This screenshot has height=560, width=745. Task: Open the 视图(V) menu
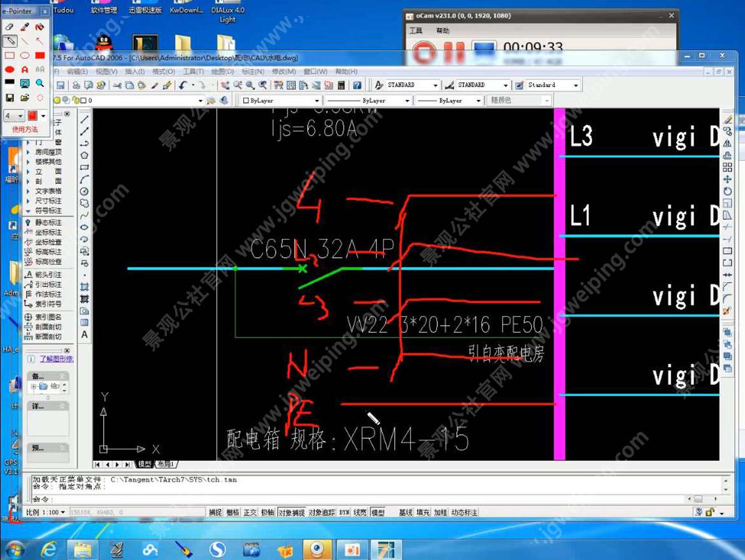click(106, 72)
